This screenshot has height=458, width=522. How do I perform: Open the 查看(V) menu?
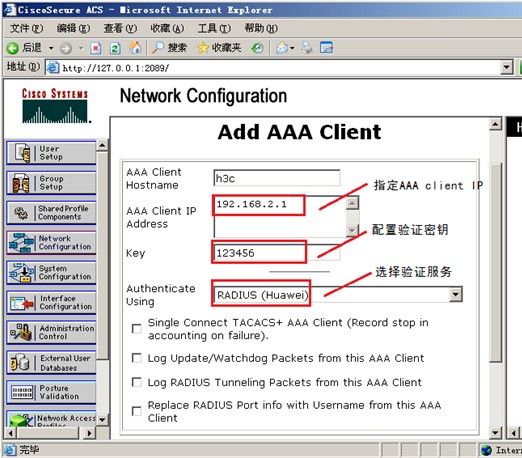point(120,28)
